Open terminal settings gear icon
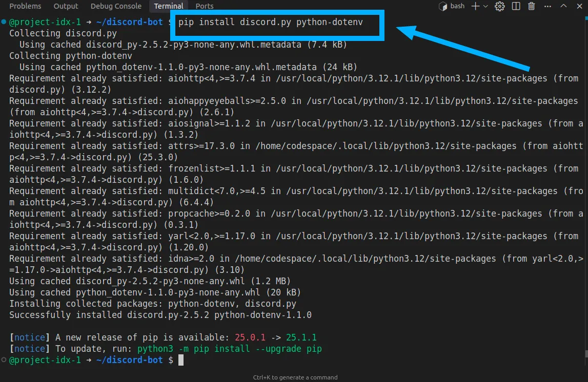588x382 pixels. pos(499,6)
